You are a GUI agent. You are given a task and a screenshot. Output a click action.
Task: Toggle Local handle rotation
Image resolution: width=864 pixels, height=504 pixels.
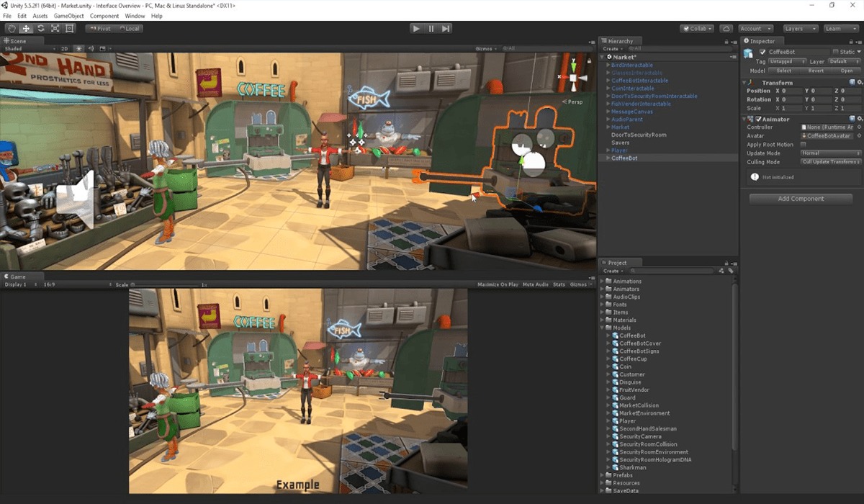(x=129, y=29)
